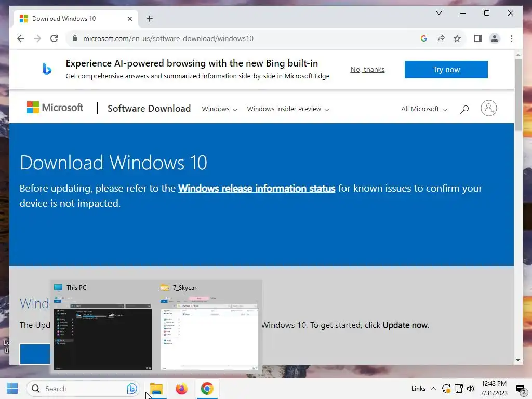Viewport: 532px width, 399px height.
Task: Open a new browser tab
Action: (150, 19)
